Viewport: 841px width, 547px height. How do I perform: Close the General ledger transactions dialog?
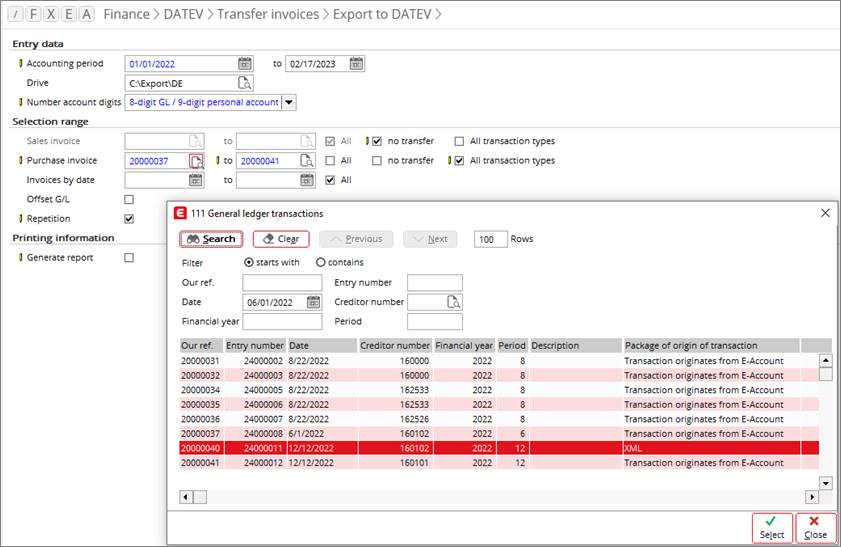825,213
